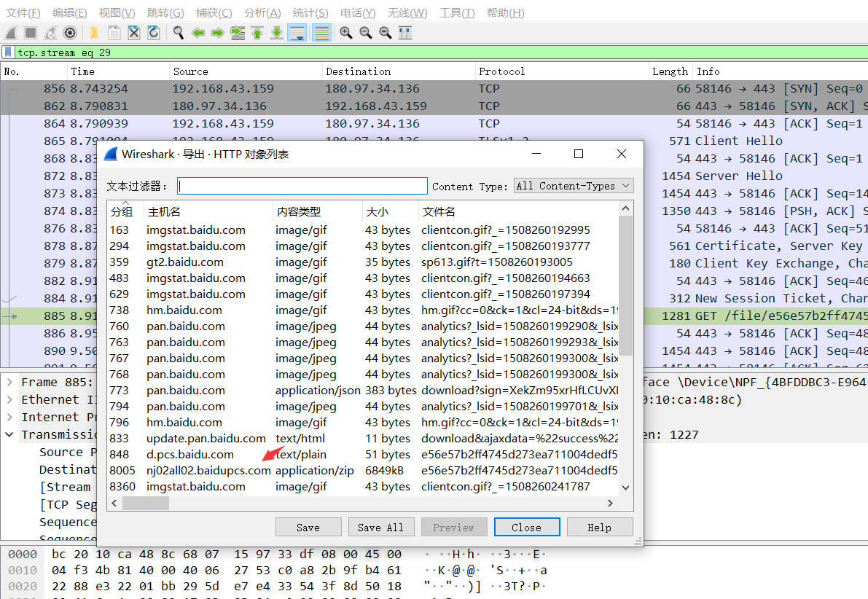The height and width of the screenshot is (599, 868).
Task: Open the All Content-Types dropdown
Action: (574, 186)
